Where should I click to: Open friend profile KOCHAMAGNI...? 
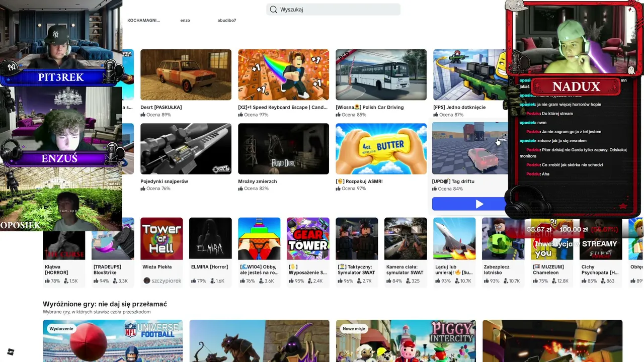point(143,20)
